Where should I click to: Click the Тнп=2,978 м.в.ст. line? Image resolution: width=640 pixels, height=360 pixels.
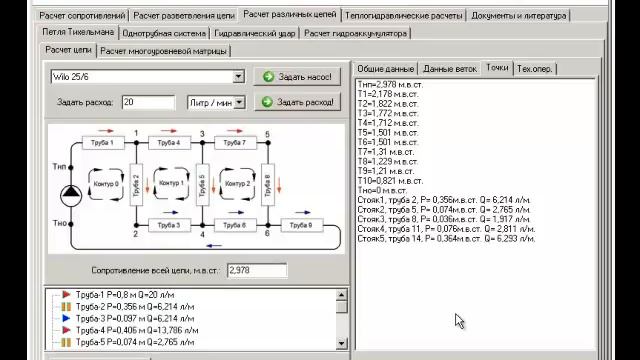(x=390, y=84)
